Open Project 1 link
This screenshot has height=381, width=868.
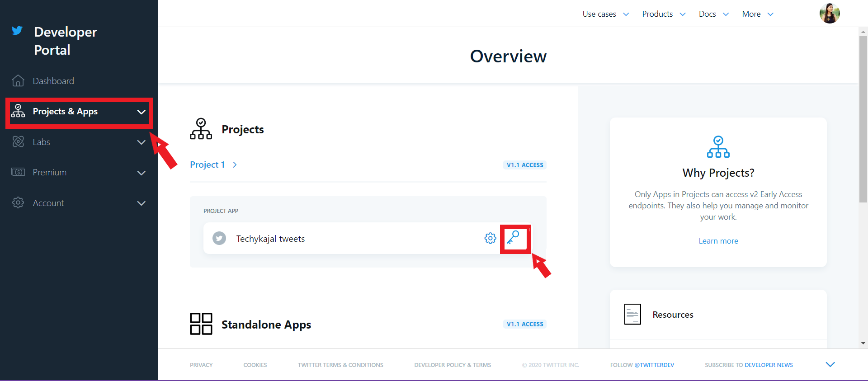click(x=208, y=165)
